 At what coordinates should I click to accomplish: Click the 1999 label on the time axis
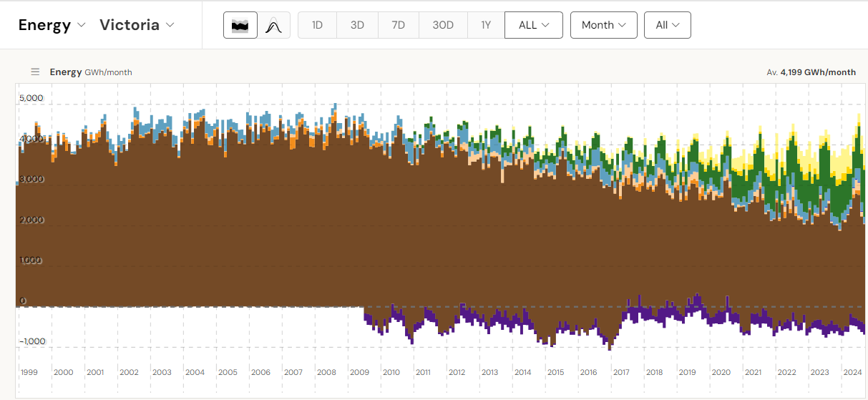(29, 372)
